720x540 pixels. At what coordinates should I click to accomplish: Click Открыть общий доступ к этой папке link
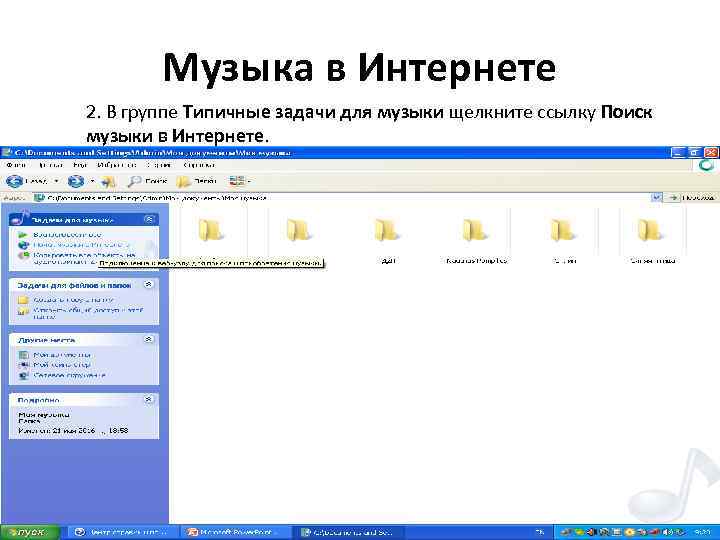[88, 313]
